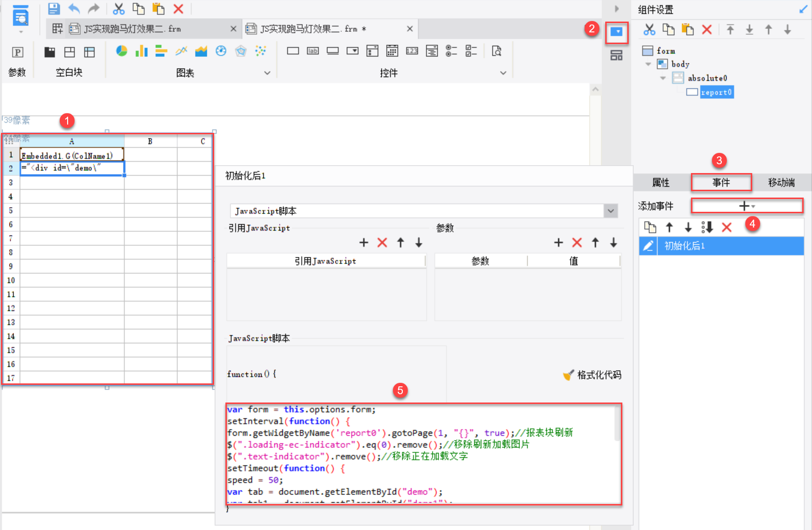Select the column chart icon
The width and height of the screenshot is (812, 530).
[142, 51]
